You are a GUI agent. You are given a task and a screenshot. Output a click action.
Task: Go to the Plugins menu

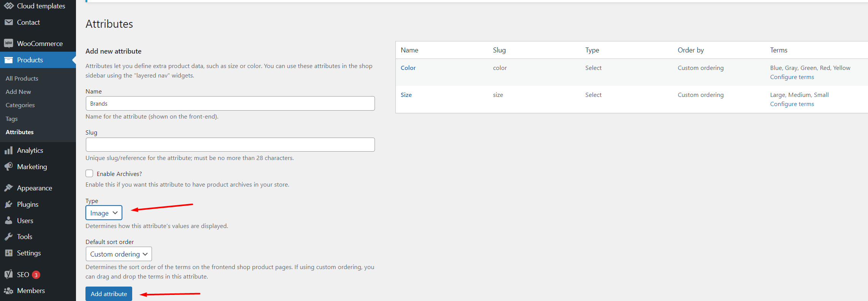pos(28,204)
